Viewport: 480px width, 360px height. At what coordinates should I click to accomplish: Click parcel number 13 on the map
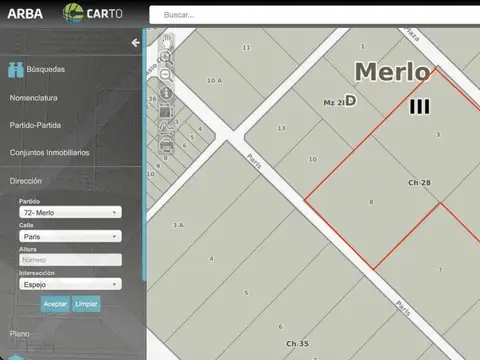281,128
